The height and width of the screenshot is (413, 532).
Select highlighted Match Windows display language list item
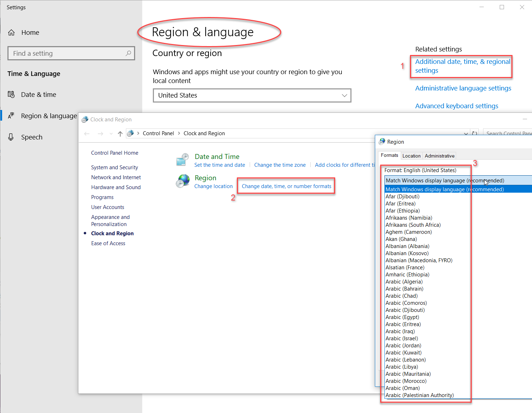[x=458, y=189]
